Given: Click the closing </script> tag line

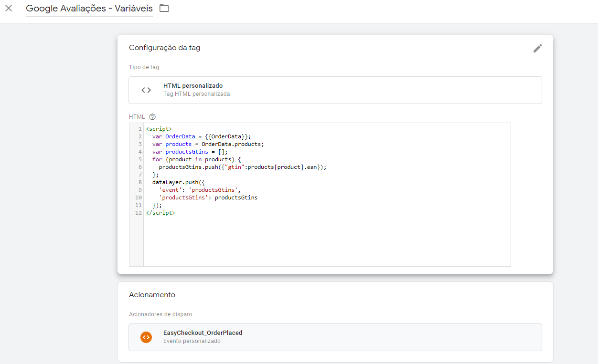Looking at the screenshot, I should (x=160, y=213).
